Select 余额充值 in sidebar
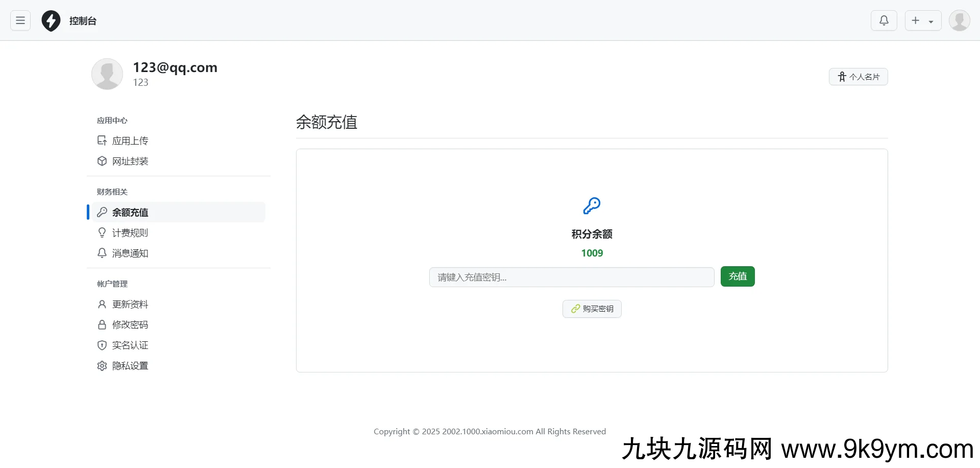980x468 pixels. pos(130,212)
